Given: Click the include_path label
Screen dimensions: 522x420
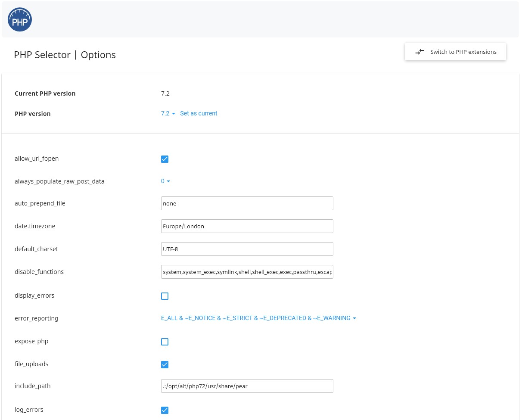Looking at the screenshot, I should tap(33, 386).
